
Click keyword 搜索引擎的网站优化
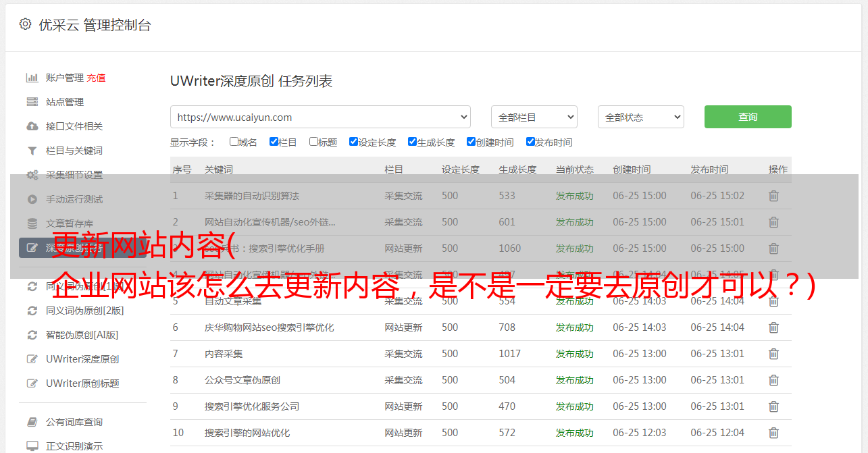(247, 433)
